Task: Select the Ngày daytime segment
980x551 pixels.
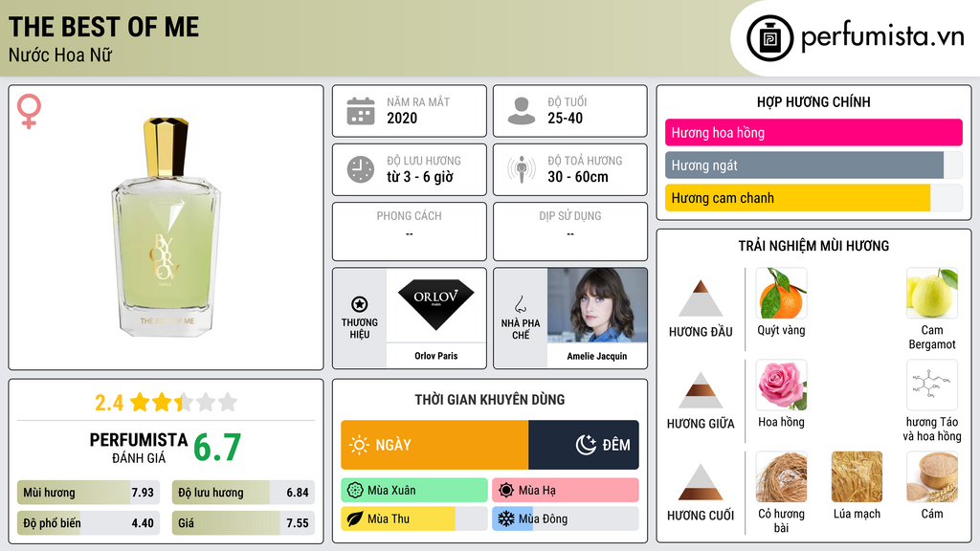Action: point(434,445)
